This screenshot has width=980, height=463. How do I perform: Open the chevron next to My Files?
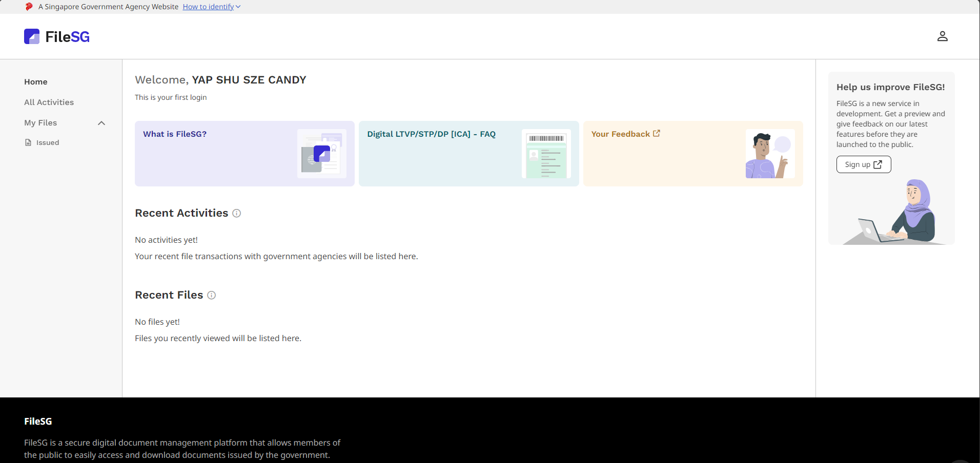[x=101, y=123]
